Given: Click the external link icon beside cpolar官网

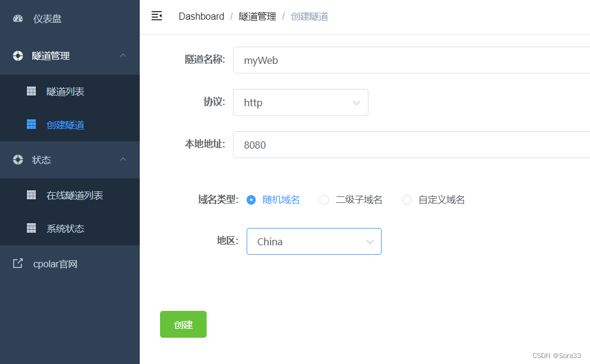Looking at the screenshot, I should 18,263.
